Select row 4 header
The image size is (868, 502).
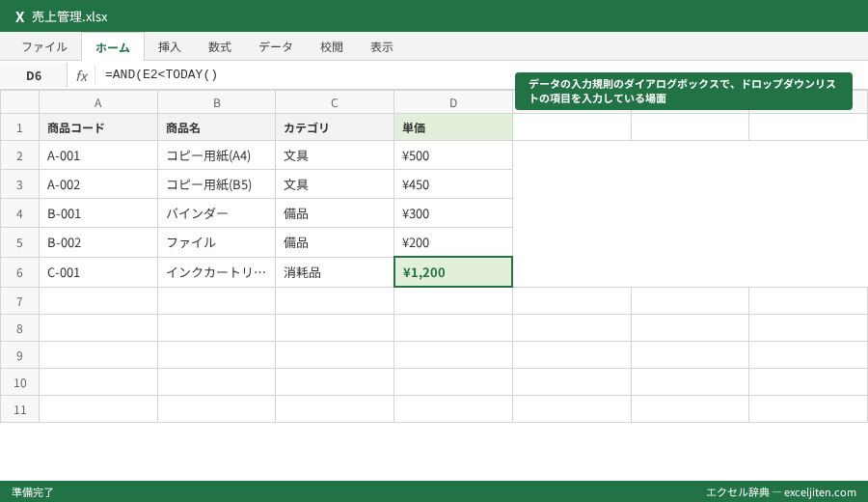19,213
